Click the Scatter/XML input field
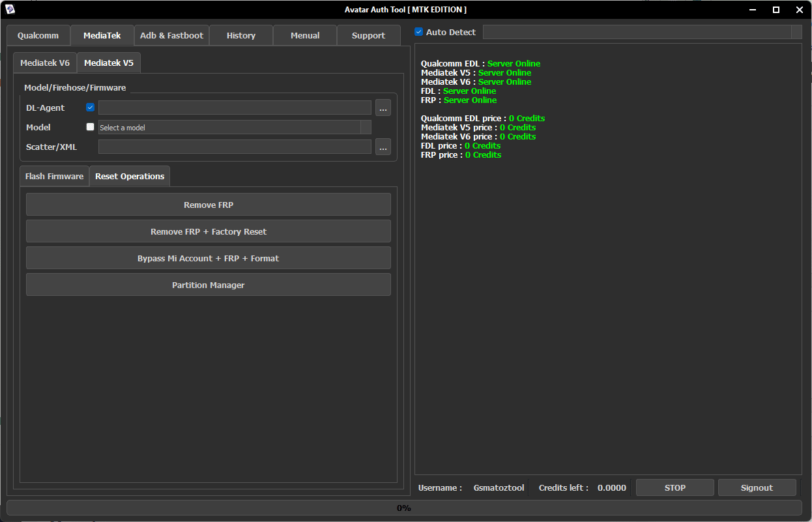Screen dimensions: 812x522 pyautogui.click(x=235, y=147)
